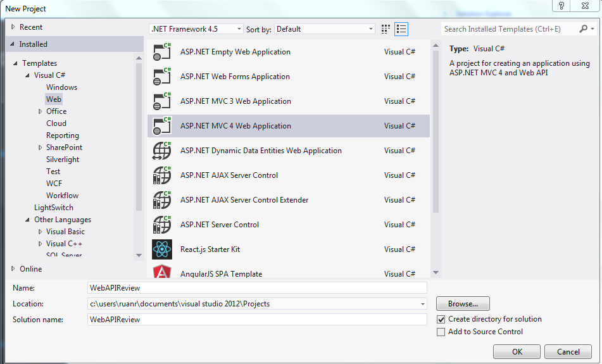Click the AJAX Server Control Extender icon
Viewport: 602px width, 364px height.
tap(161, 199)
